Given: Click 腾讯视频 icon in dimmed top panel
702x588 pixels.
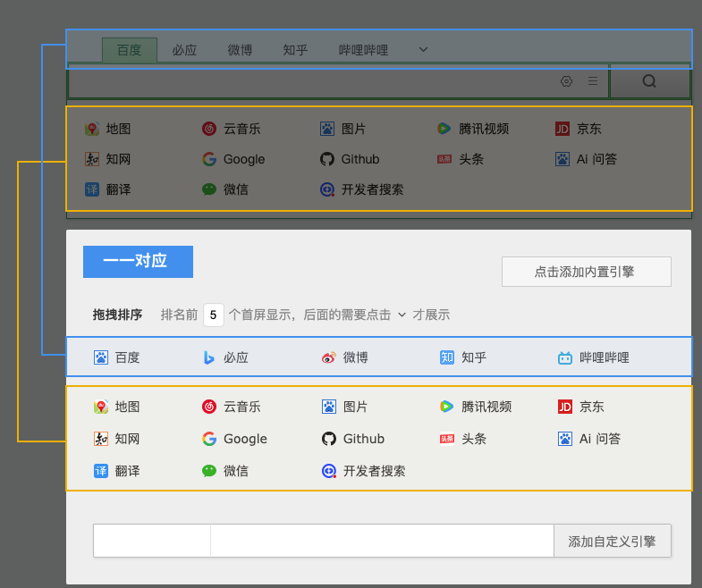Looking at the screenshot, I should [x=444, y=129].
